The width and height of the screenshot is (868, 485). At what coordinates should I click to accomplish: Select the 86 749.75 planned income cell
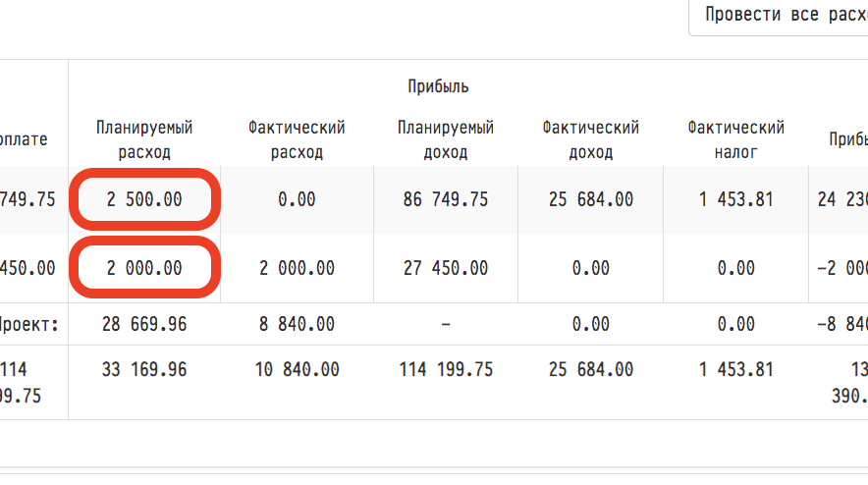pyautogui.click(x=446, y=199)
